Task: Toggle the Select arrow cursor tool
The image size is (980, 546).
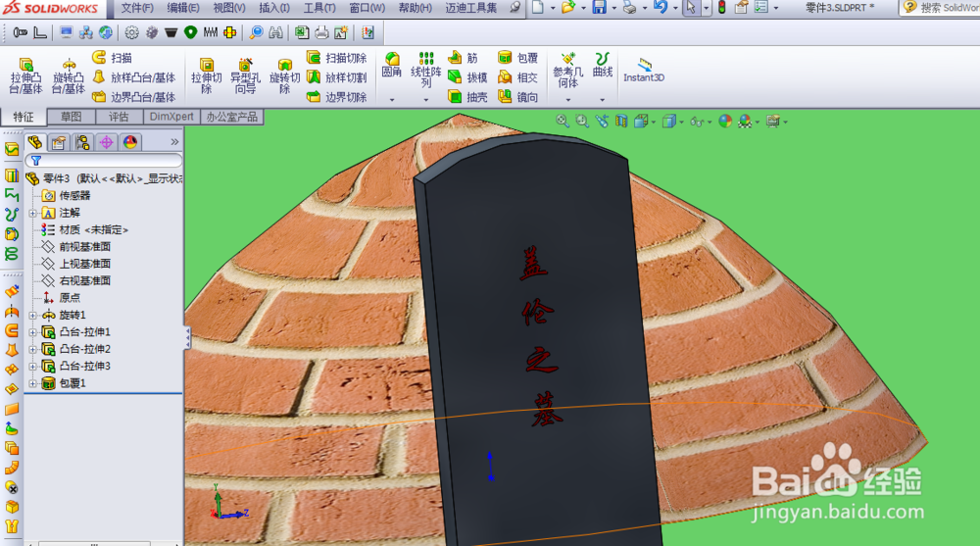Action: tap(691, 8)
